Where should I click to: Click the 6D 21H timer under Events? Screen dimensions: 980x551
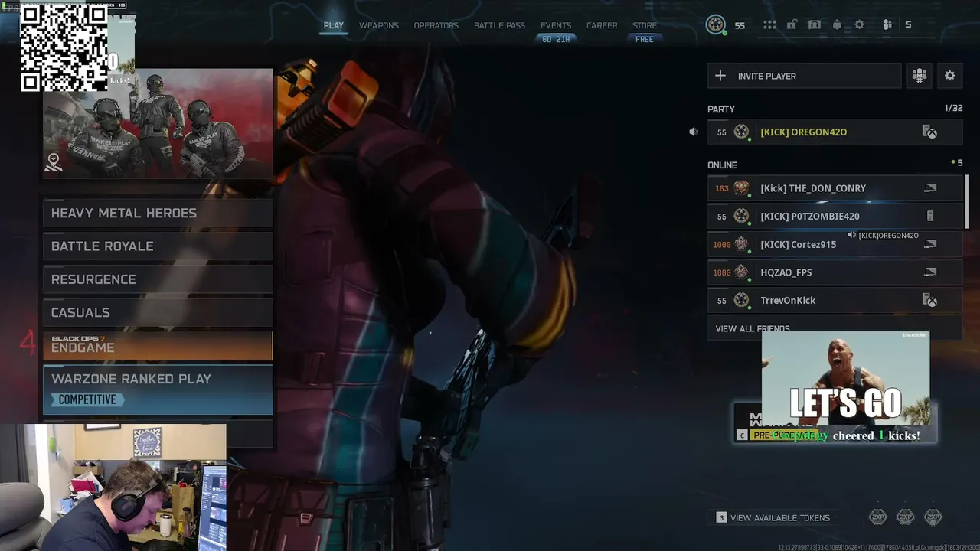pos(556,39)
